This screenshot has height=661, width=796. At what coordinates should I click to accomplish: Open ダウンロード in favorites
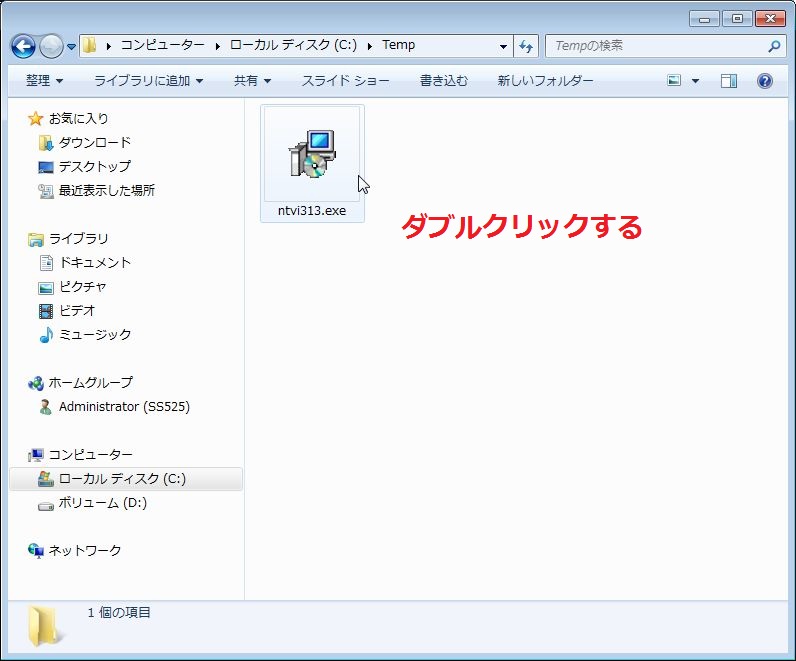pos(94,143)
